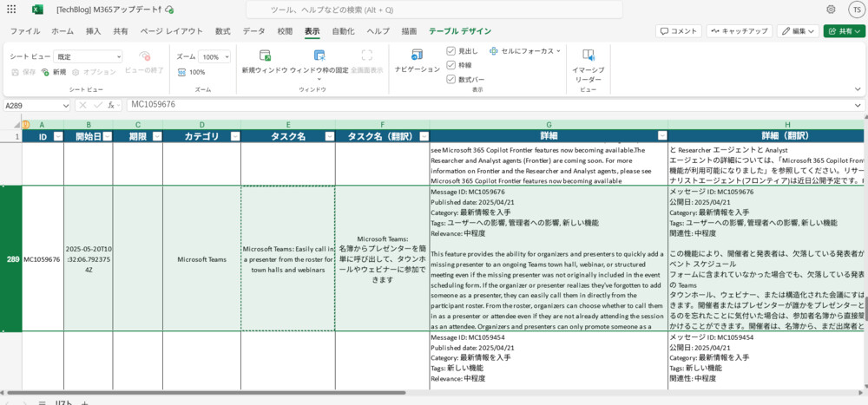Launch the イマーシブ リーダー immersive reader
Image resolution: width=868 pixels, height=405 pixels.
coord(588,56)
